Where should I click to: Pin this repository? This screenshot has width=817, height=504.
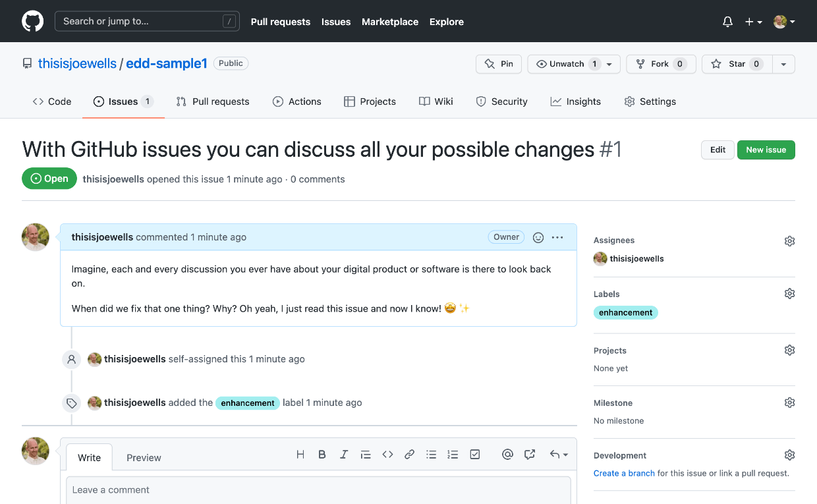(499, 64)
